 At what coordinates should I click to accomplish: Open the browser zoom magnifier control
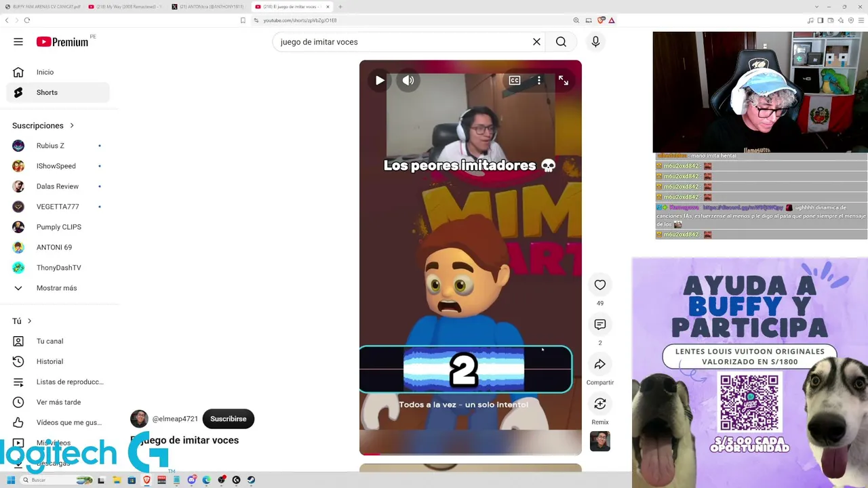click(x=576, y=20)
